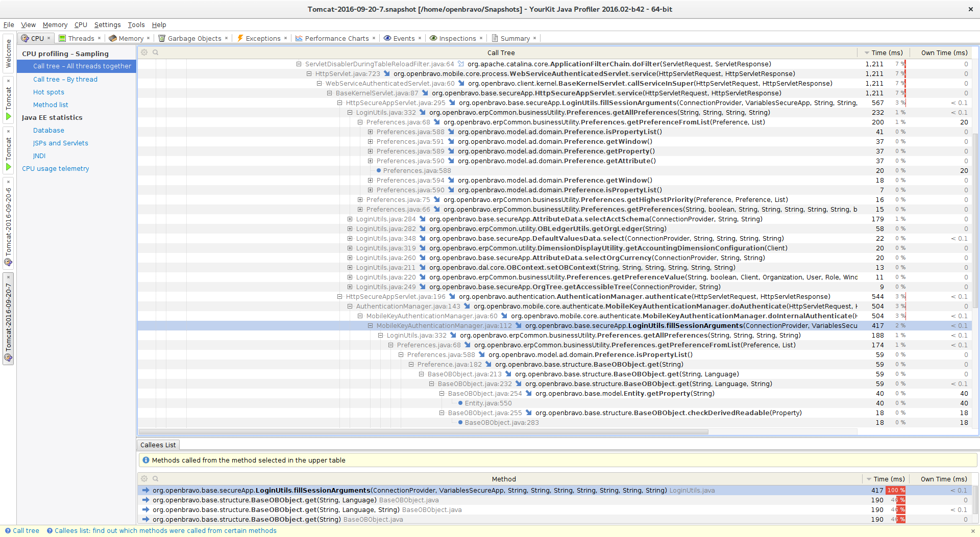Open the Call Tree header settings gear
This screenshot has height=537, width=980.
click(144, 53)
